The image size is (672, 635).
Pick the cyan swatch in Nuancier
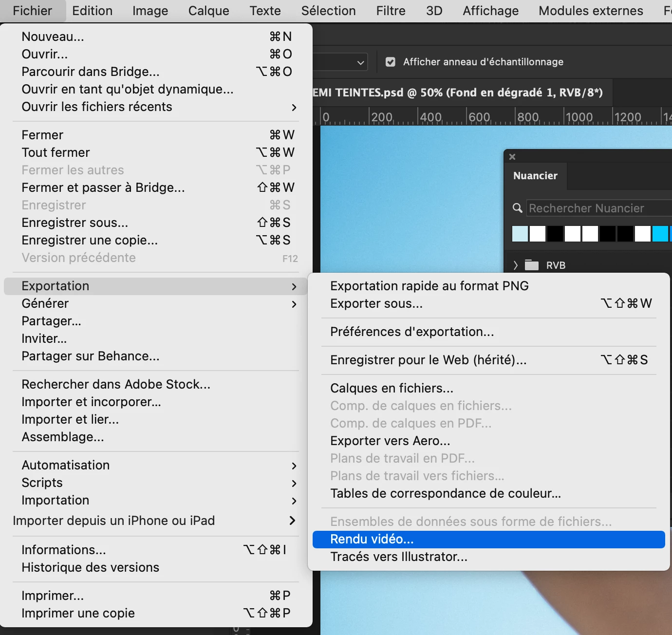coord(660,234)
